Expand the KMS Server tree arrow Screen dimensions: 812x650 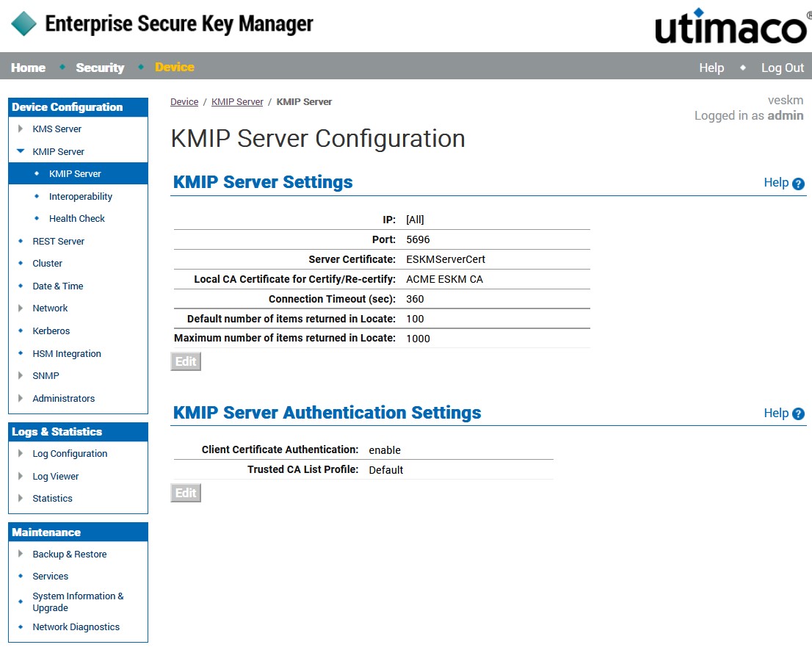(x=21, y=129)
